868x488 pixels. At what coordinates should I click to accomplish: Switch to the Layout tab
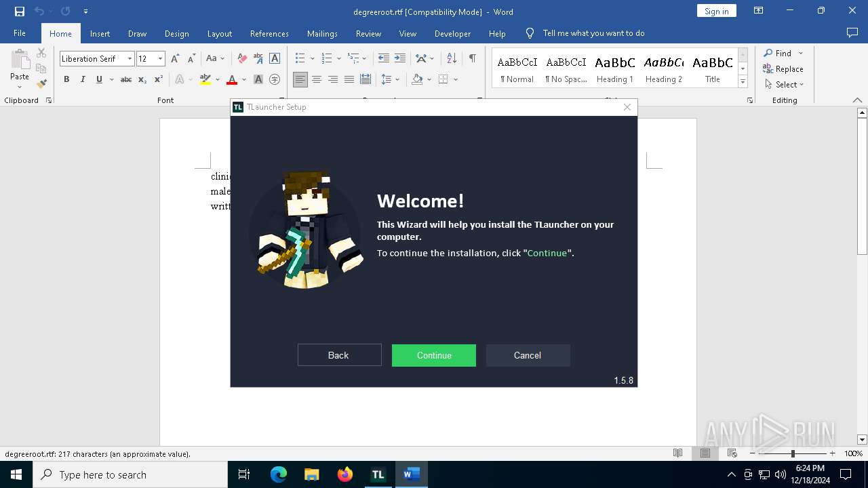coord(220,33)
